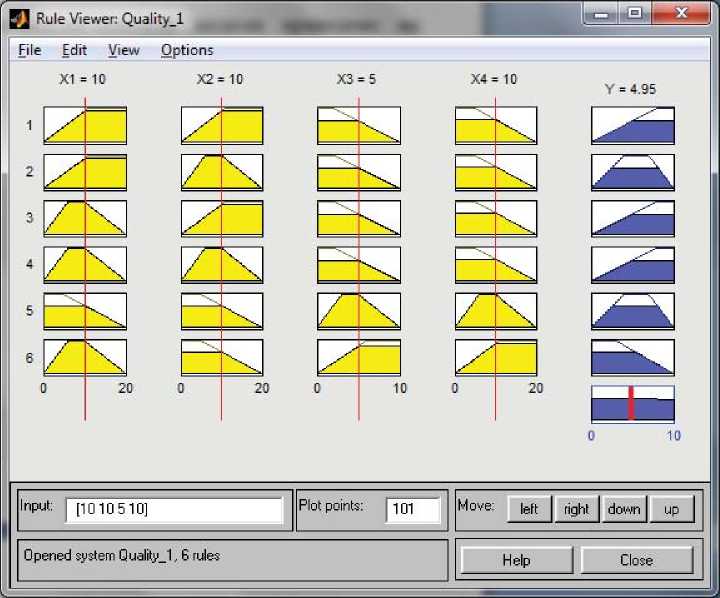Click the Close button at bottom right
Image resolution: width=720 pixels, height=598 pixels.
click(x=637, y=560)
